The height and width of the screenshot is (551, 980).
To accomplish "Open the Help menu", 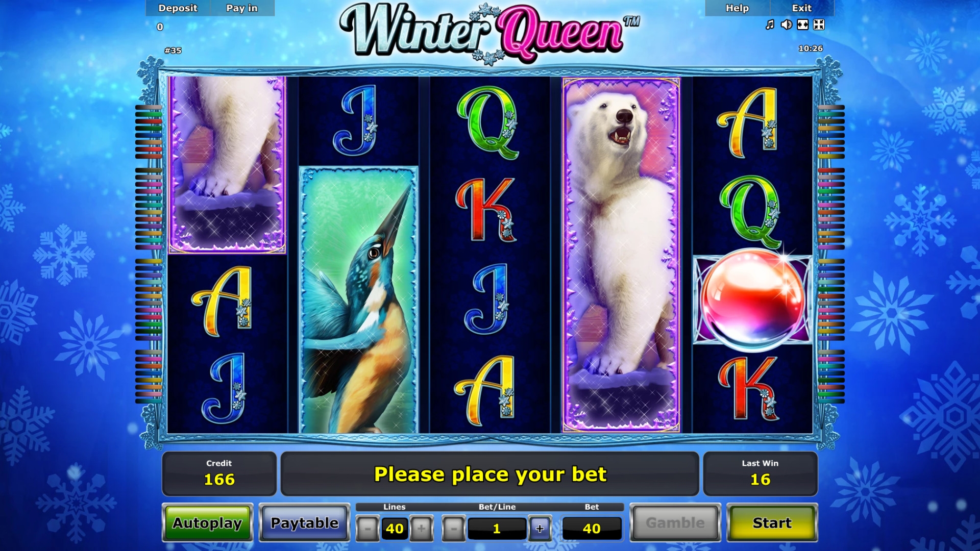I will [737, 8].
